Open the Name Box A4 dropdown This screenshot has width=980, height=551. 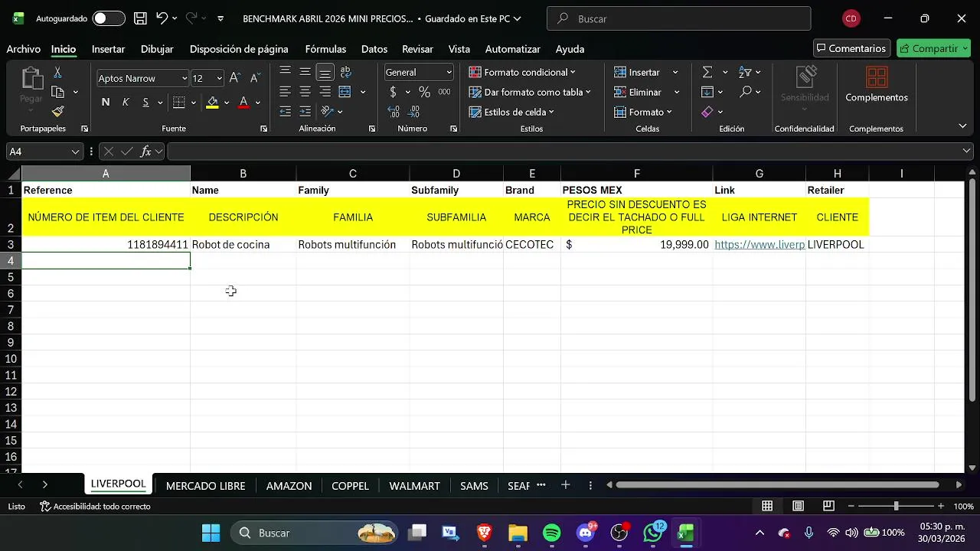75,152
